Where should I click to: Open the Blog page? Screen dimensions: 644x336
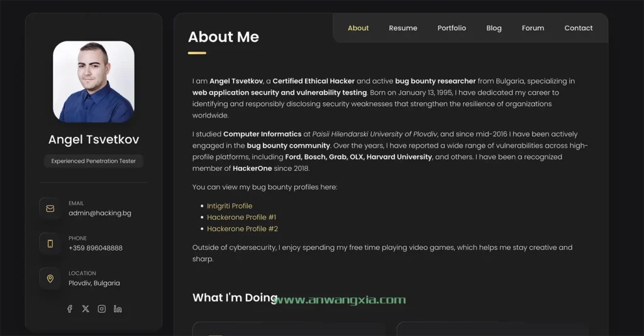494,28
